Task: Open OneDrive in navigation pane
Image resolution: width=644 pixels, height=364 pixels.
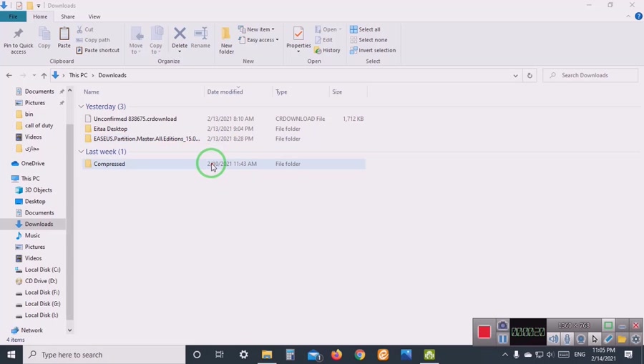Action: pyautogui.click(x=33, y=163)
